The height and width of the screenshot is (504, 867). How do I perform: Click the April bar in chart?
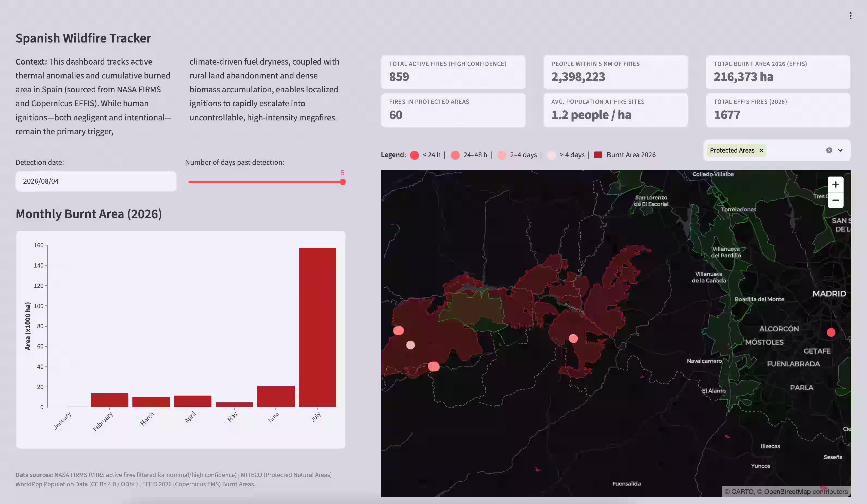click(x=193, y=401)
